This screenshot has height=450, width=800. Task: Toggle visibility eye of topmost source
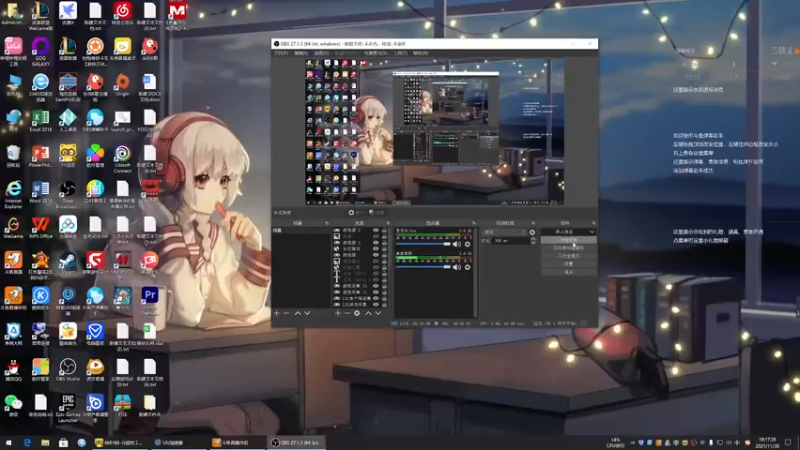[x=376, y=231]
